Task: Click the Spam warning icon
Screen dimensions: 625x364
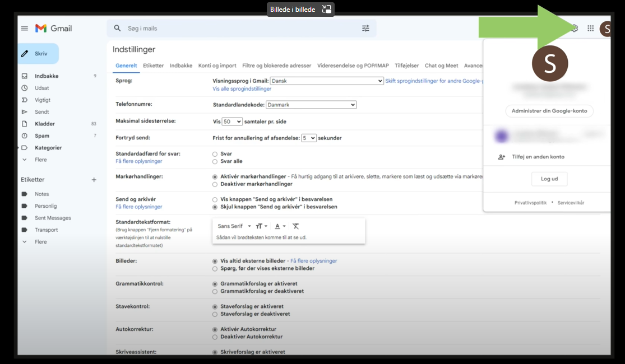Action: point(25,136)
